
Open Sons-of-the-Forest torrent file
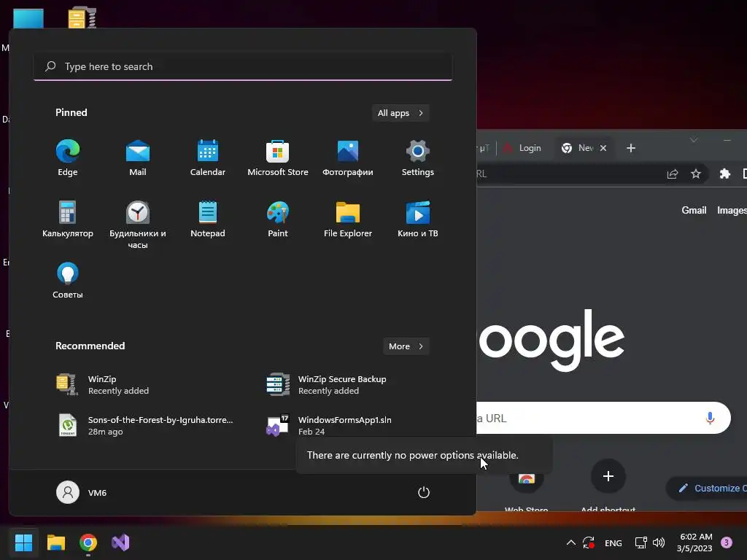(x=145, y=426)
